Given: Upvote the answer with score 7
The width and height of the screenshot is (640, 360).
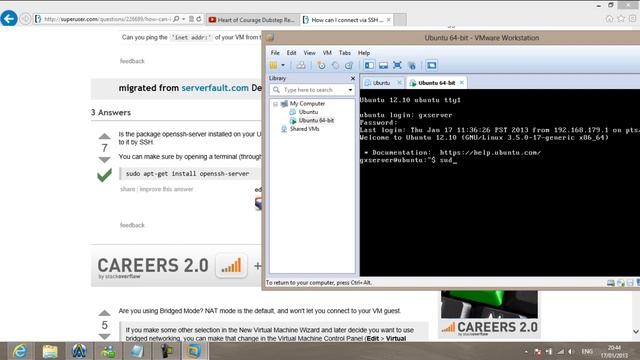Looking at the screenshot, I should click(x=104, y=136).
